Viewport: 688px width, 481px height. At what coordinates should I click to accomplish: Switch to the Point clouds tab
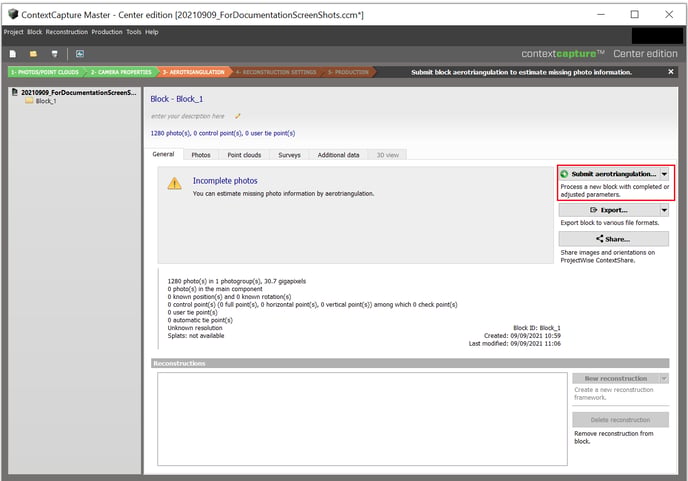point(244,155)
